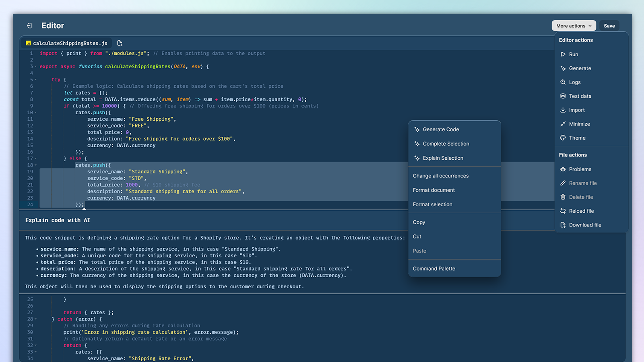
Task: Click the Reload file refresh icon
Action: pos(563,211)
